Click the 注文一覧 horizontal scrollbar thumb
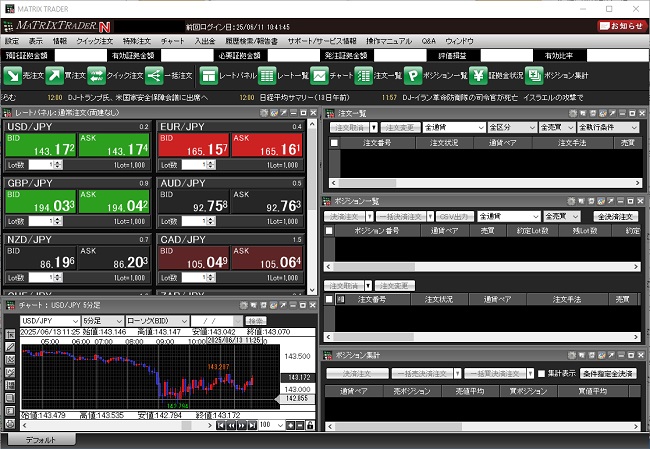The height and width of the screenshot is (449, 650). (367, 183)
